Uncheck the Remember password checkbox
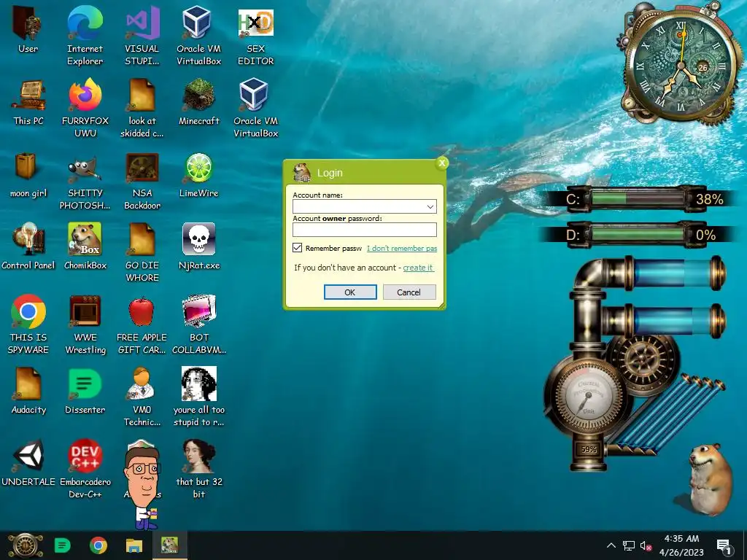 tap(298, 248)
